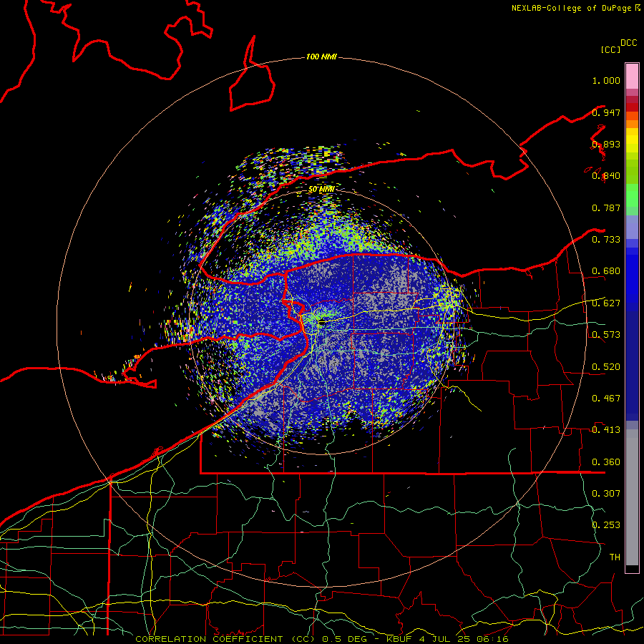
Task: Click the 50 NMI range ring label
Action: pos(321,189)
